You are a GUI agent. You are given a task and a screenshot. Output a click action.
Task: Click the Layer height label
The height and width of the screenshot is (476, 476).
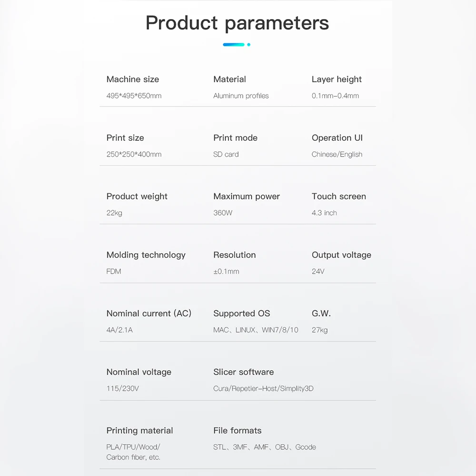point(337,79)
